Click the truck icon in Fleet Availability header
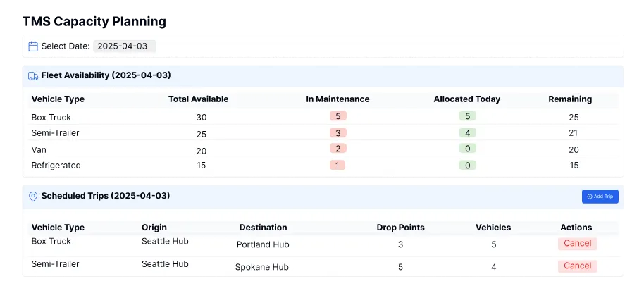 [x=33, y=75]
